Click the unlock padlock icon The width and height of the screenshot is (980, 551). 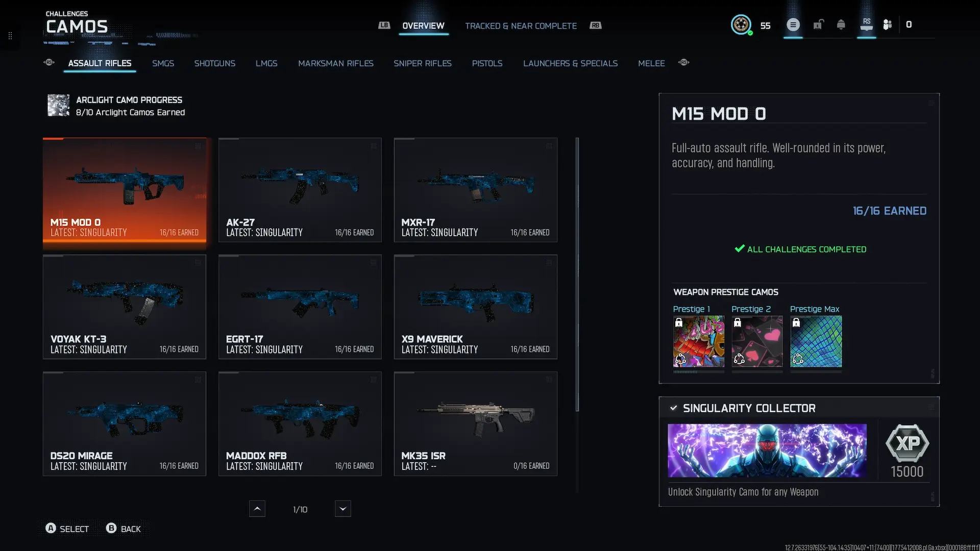pyautogui.click(x=818, y=24)
